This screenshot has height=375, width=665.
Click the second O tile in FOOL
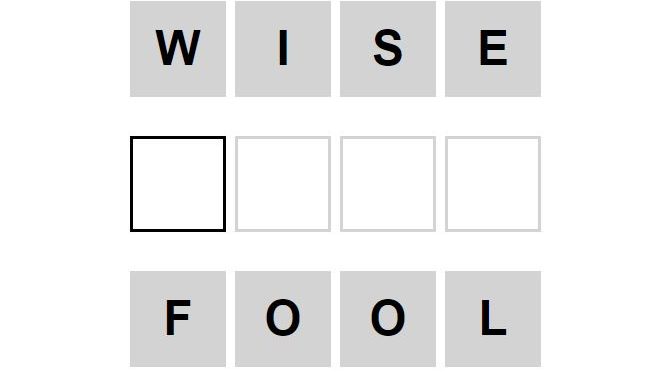pyautogui.click(x=388, y=319)
